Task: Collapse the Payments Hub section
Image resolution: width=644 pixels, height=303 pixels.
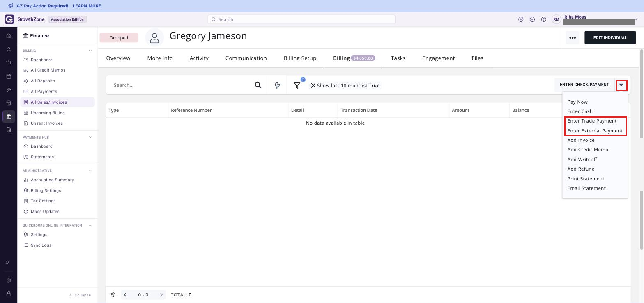Action: [x=90, y=137]
